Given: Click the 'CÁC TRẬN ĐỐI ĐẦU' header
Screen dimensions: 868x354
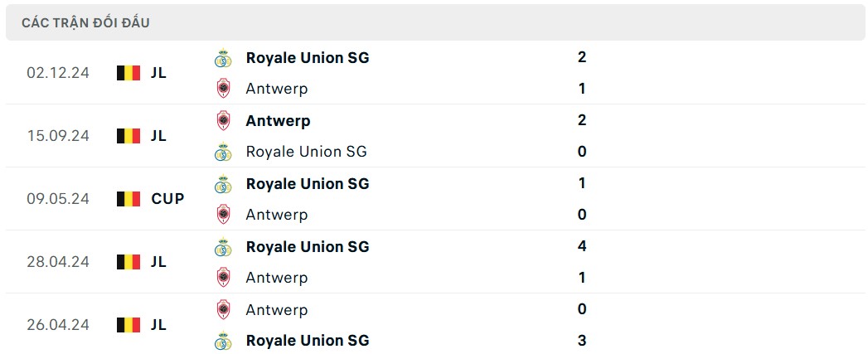Looking at the screenshot, I should (x=86, y=22).
